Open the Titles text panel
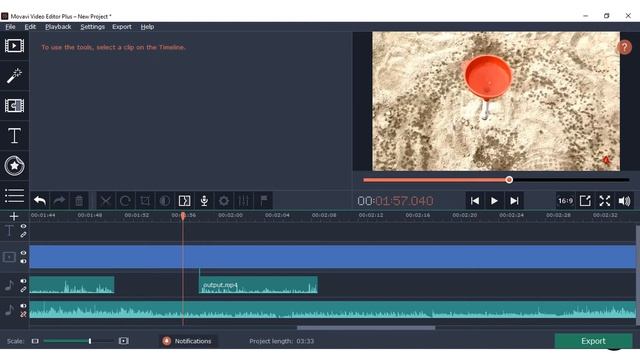Image resolution: width=640 pixels, height=360 pixels. tap(14, 136)
